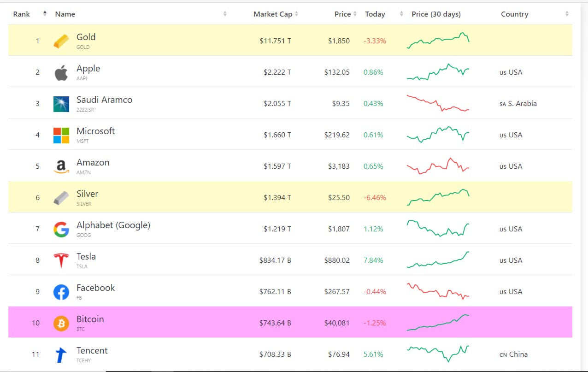Click Amazon's 30-day price chart
Viewport: 588px width, 372px height.
[438, 166]
